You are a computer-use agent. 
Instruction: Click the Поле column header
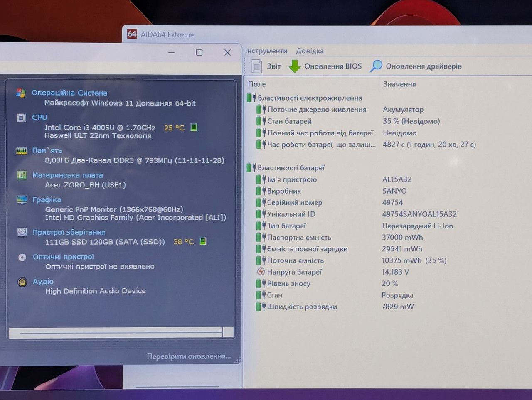click(x=257, y=84)
